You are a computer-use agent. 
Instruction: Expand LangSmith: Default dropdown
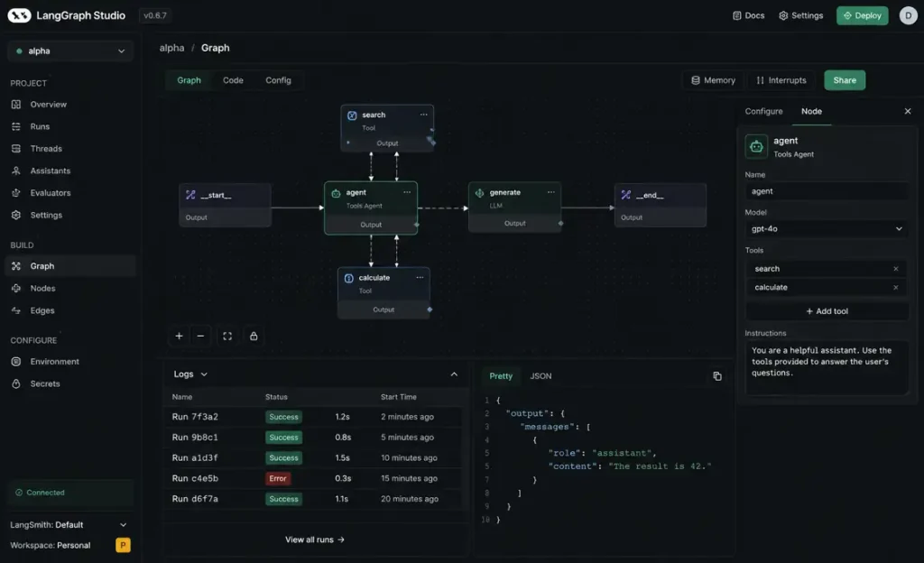pos(69,525)
